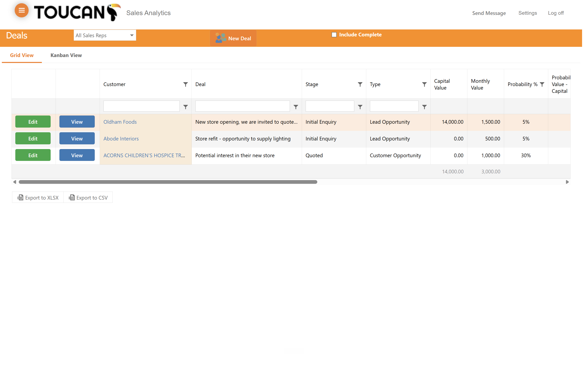The width and height of the screenshot is (588, 368).
Task: Export grid to CSV
Action: (88, 197)
